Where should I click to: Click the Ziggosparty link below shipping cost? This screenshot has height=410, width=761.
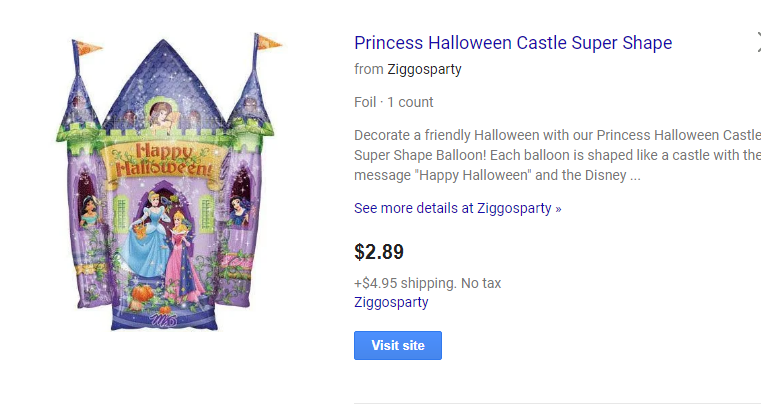[x=391, y=302]
